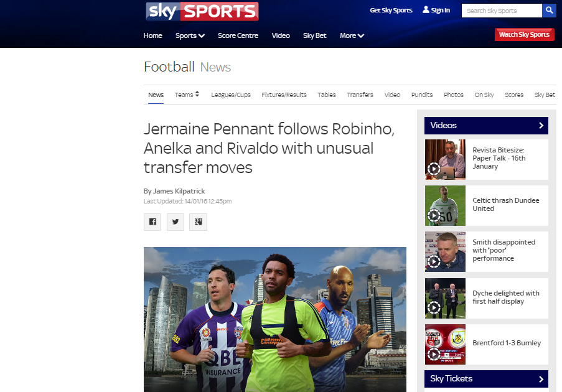Image resolution: width=562 pixels, height=392 pixels.
Task: Share article on Facebook icon
Action: (x=152, y=222)
